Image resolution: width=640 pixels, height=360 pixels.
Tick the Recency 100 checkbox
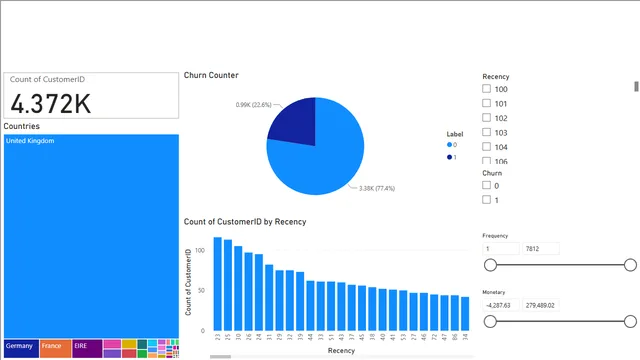click(x=486, y=89)
